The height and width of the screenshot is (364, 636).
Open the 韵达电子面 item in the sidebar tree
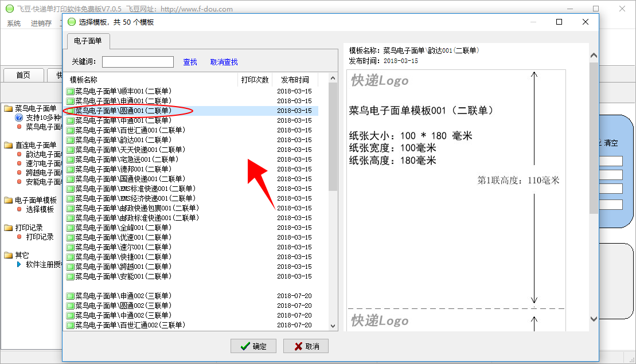click(44, 154)
